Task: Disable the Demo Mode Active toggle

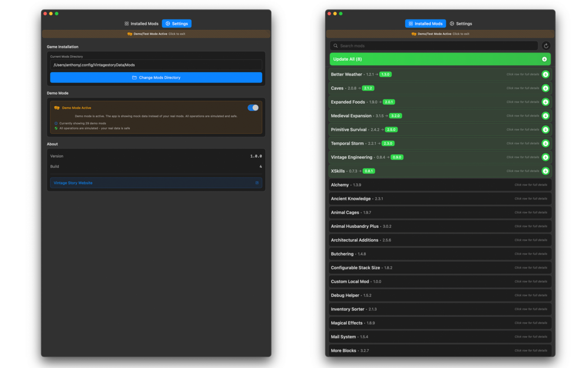Action: [253, 108]
